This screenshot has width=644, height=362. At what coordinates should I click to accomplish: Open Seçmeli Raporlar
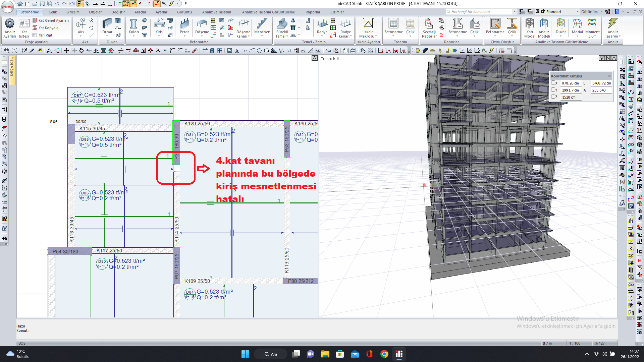coord(429,28)
